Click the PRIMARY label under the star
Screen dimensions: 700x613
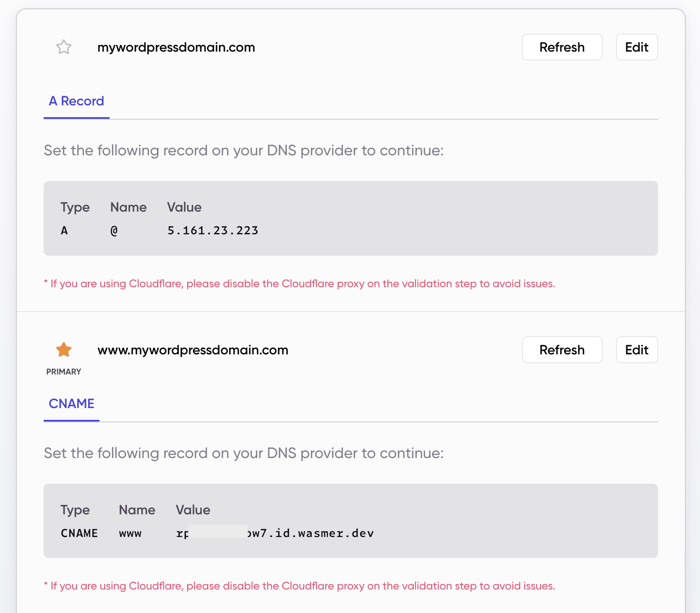pos(63,371)
